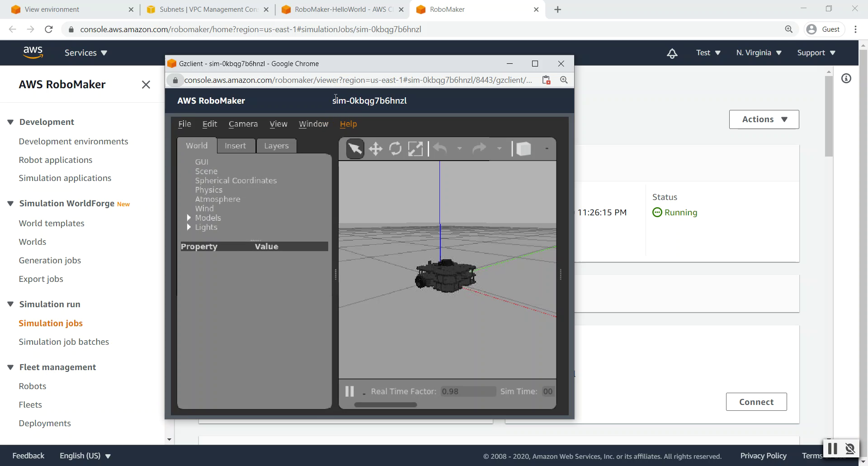Collapse the Simulation WorldForge section
This screenshot has height=466, width=868.
(x=10, y=204)
